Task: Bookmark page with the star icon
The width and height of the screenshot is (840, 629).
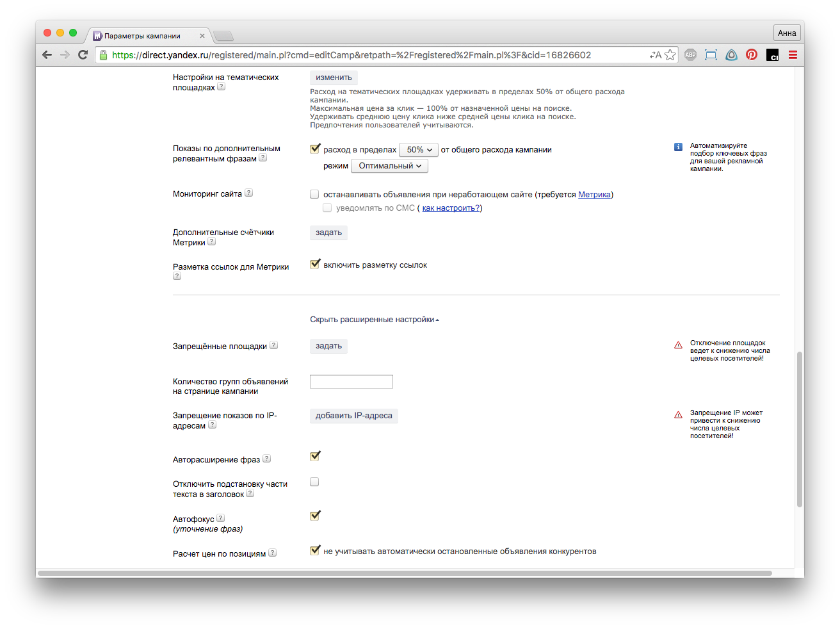Action: pos(670,55)
